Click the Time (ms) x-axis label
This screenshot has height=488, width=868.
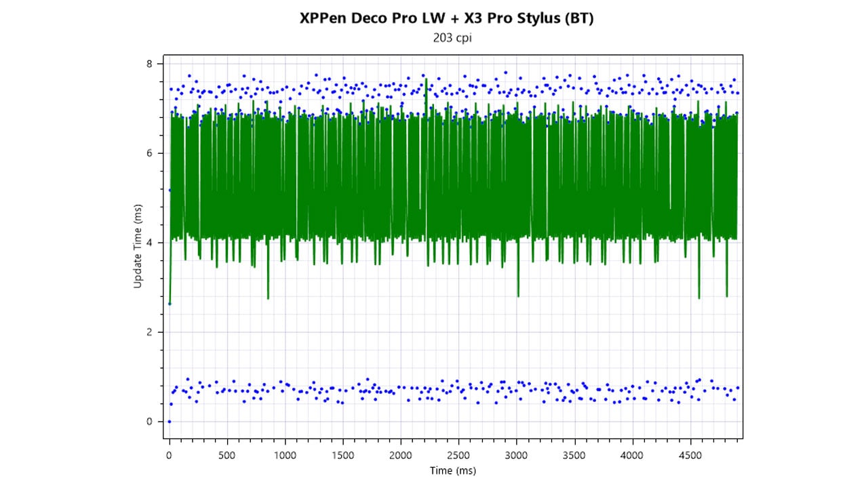pyautogui.click(x=452, y=470)
